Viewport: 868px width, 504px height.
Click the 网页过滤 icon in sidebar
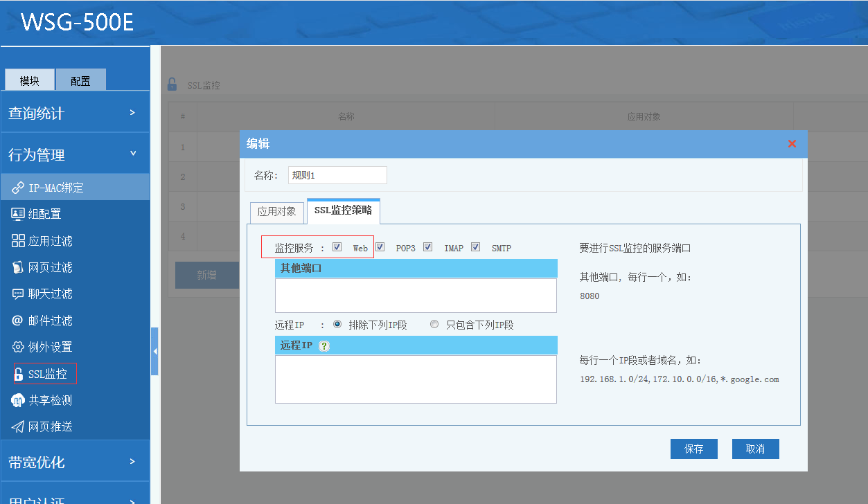click(18, 267)
